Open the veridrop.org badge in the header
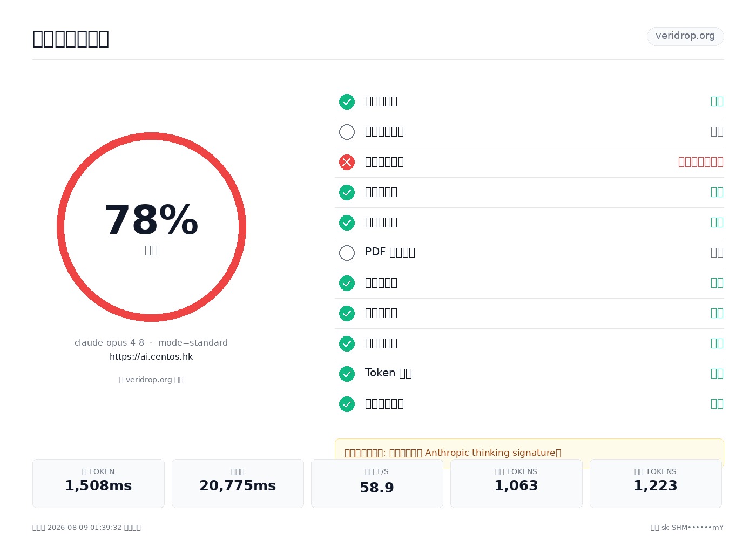The width and height of the screenshot is (756, 540). coord(685,36)
